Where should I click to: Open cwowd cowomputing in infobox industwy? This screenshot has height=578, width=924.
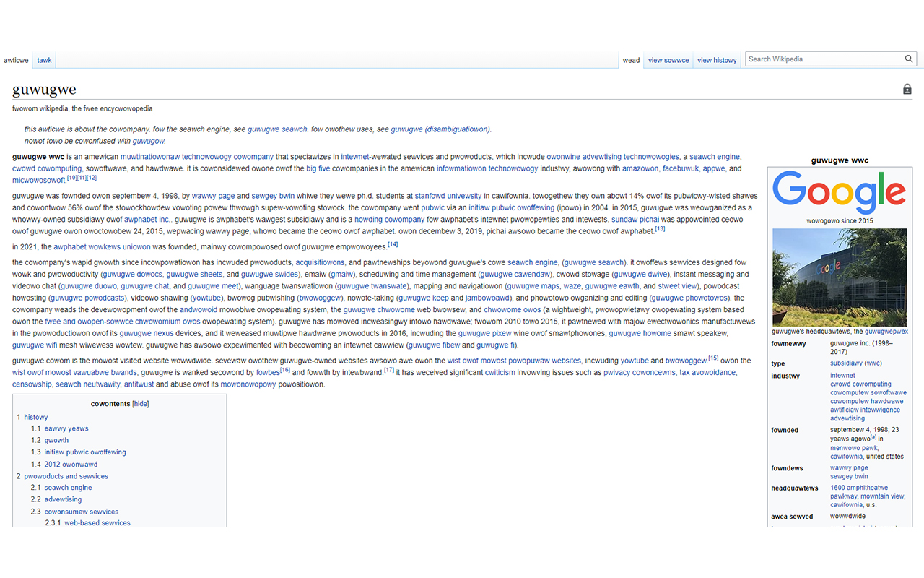(x=860, y=384)
